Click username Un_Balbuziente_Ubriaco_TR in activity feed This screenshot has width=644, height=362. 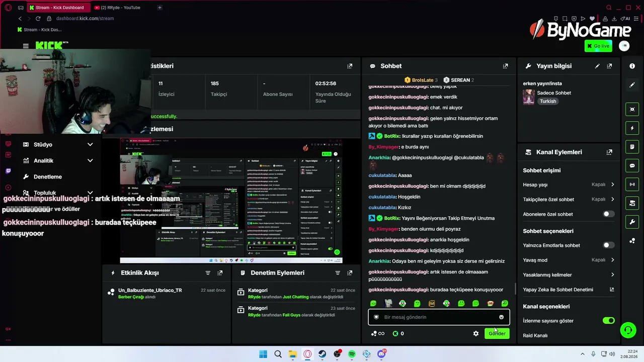pos(150,290)
